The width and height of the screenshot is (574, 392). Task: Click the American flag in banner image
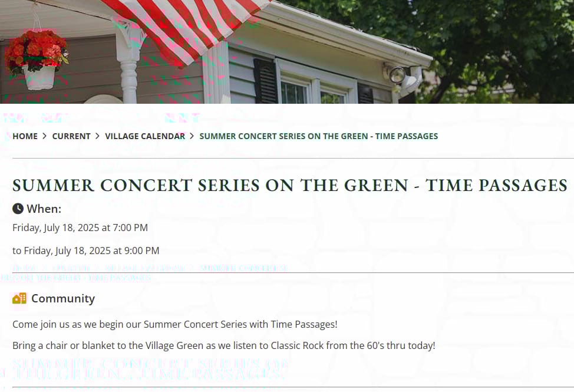pos(187,29)
